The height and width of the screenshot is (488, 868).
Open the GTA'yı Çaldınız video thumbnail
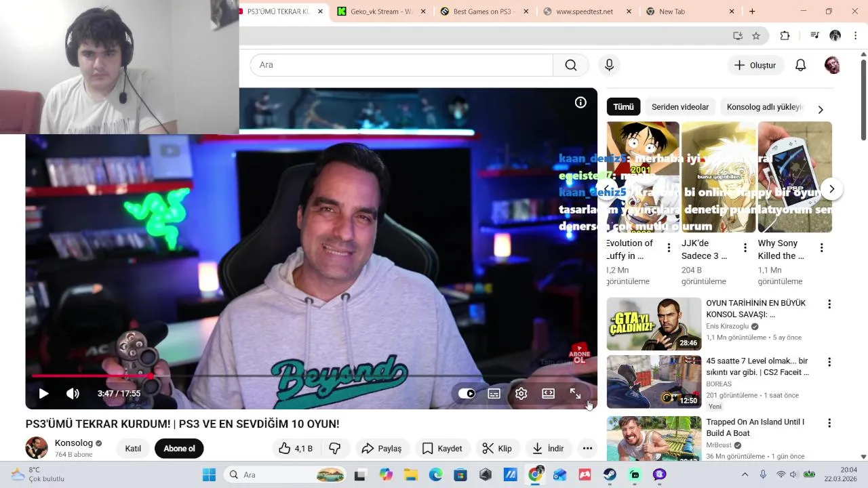[654, 324]
